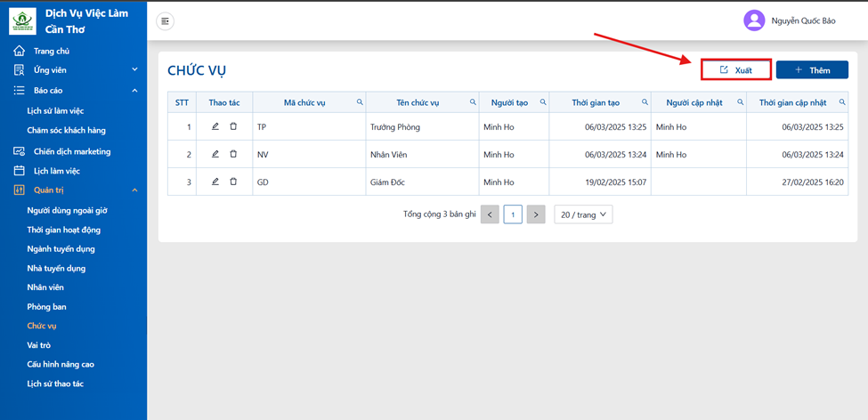
Task: Click the user avatar icon for Nguyễn Quốc Bảo
Action: [754, 21]
